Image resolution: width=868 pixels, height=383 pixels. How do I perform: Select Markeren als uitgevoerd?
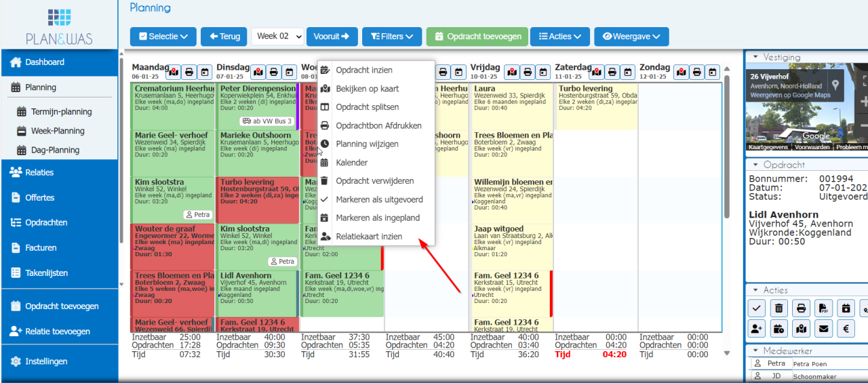pos(376,200)
